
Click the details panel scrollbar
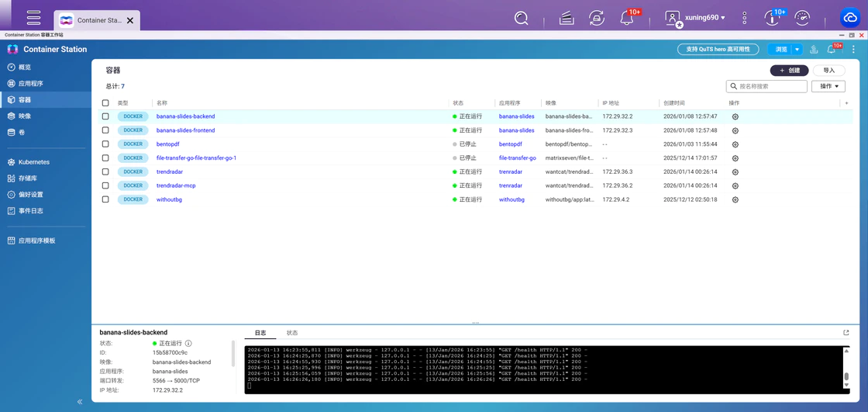click(x=233, y=353)
